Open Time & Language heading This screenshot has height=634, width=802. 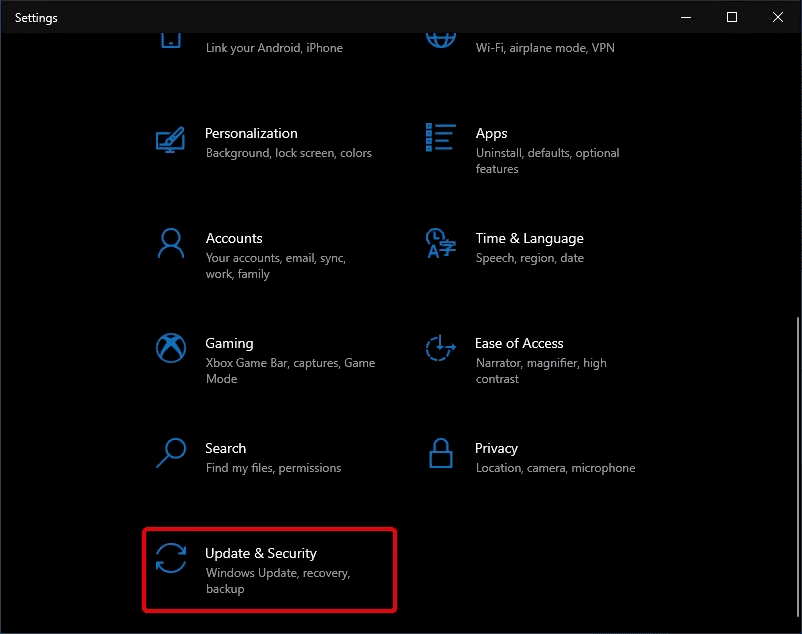[529, 238]
